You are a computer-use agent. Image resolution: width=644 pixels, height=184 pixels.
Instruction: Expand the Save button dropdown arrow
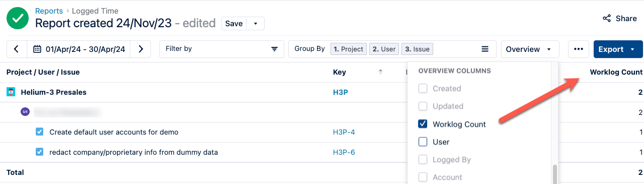[x=256, y=24]
